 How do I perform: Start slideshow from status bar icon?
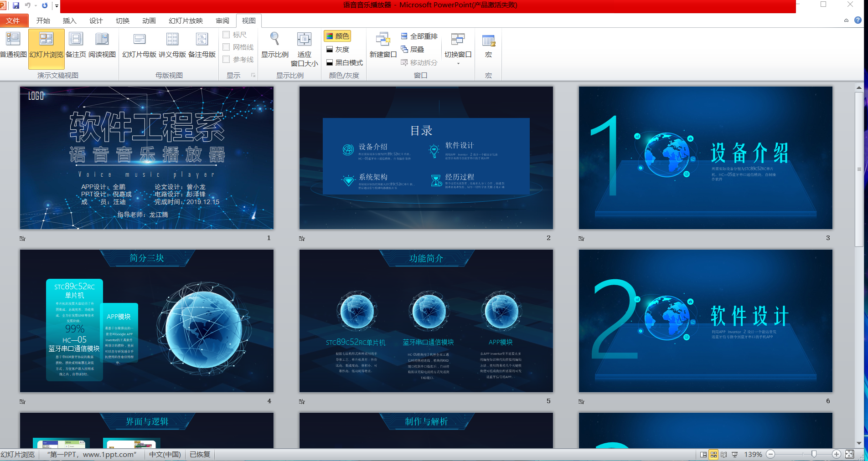tap(734, 454)
